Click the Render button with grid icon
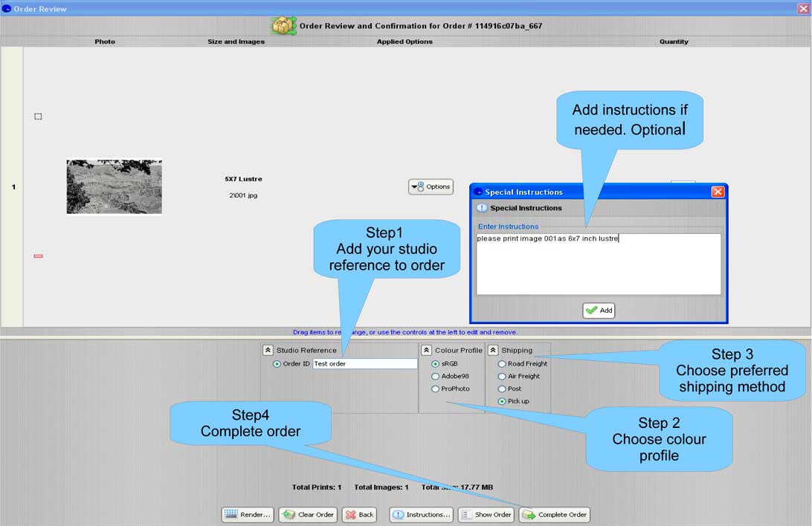Viewport: 812px width, 526px height. (248, 514)
